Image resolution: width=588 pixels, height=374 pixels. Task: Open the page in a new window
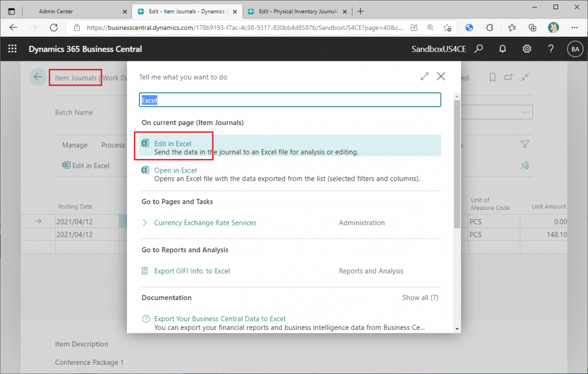tap(508, 77)
